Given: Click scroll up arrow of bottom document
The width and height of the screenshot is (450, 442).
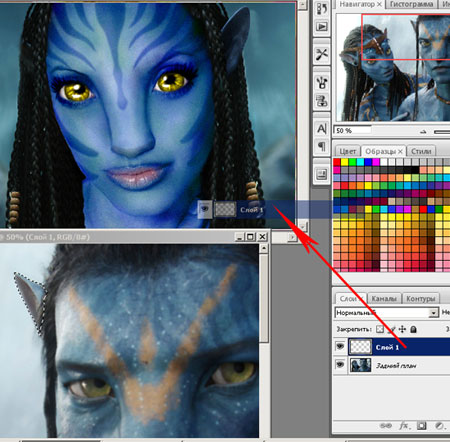Looking at the screenshot, I should (264, 248).
